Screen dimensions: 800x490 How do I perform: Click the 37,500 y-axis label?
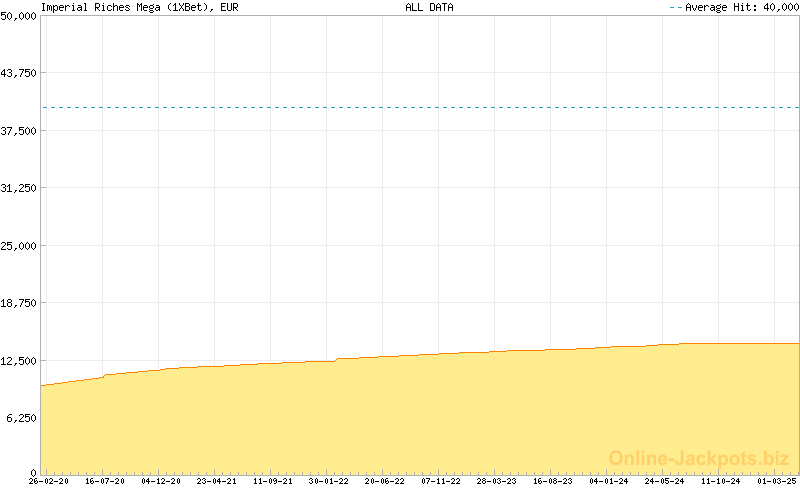point(19,131)
